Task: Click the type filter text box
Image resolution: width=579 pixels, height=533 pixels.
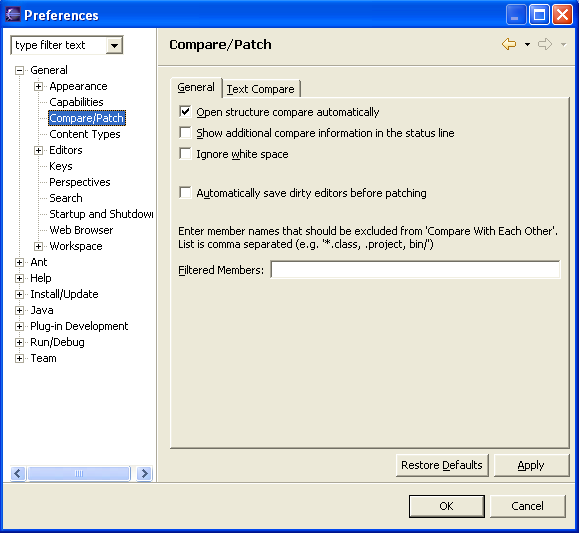Action: pos(59,45)
